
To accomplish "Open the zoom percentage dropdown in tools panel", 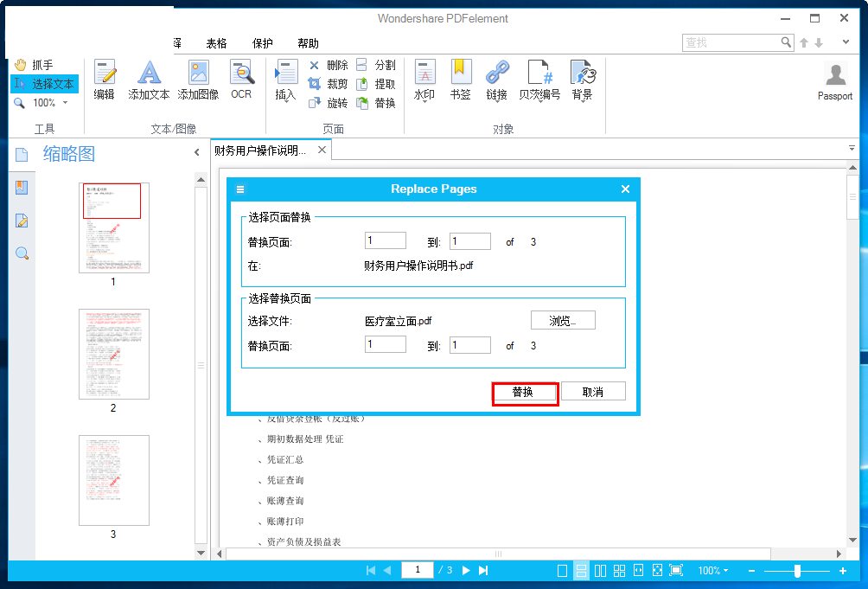I will (65, 102).
